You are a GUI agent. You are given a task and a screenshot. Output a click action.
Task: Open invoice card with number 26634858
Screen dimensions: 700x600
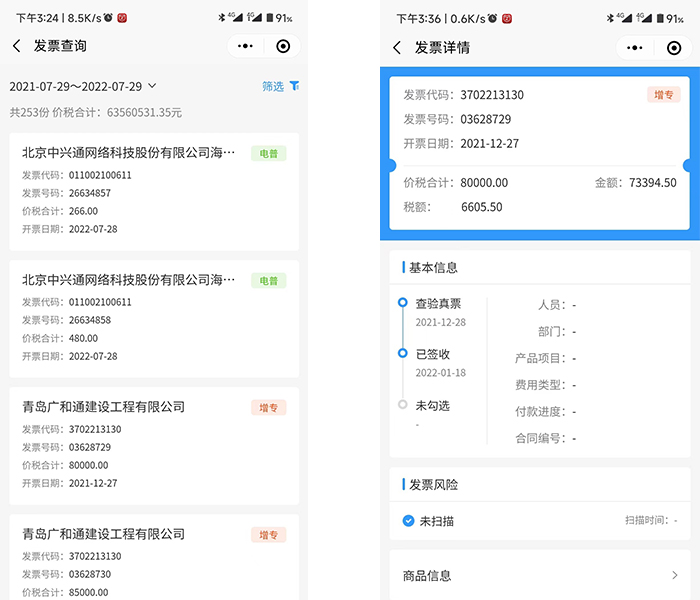pyautogui.click(x=154, y=319)
